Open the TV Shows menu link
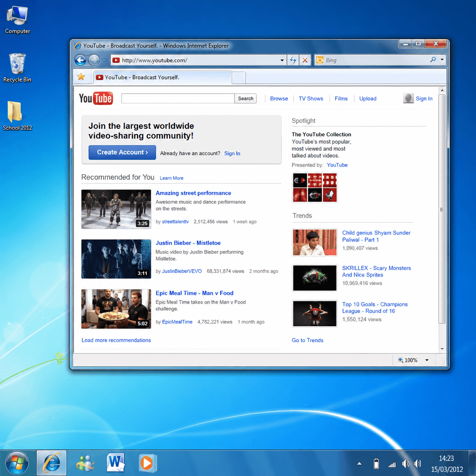The image size is (476, 476). (x=311, y=99)
